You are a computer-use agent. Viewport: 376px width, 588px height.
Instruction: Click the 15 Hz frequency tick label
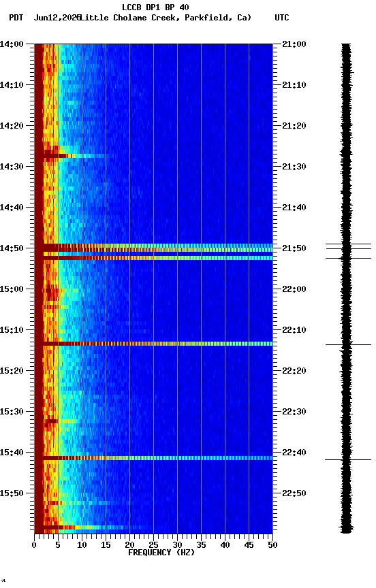[106, 545]
